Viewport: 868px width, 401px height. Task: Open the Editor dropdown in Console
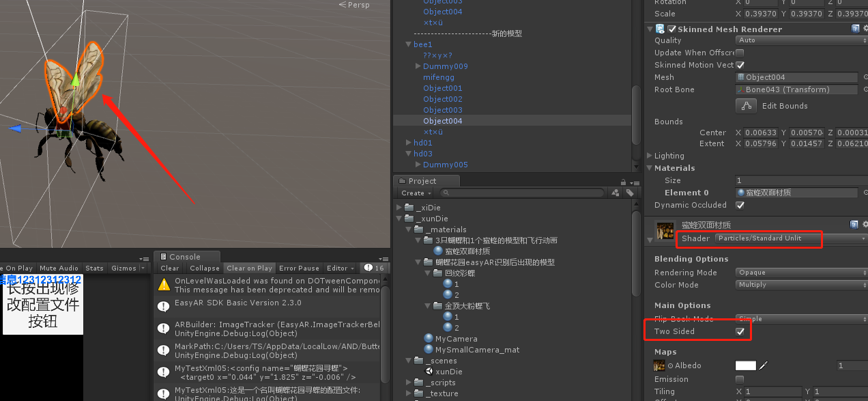(341, 268)
